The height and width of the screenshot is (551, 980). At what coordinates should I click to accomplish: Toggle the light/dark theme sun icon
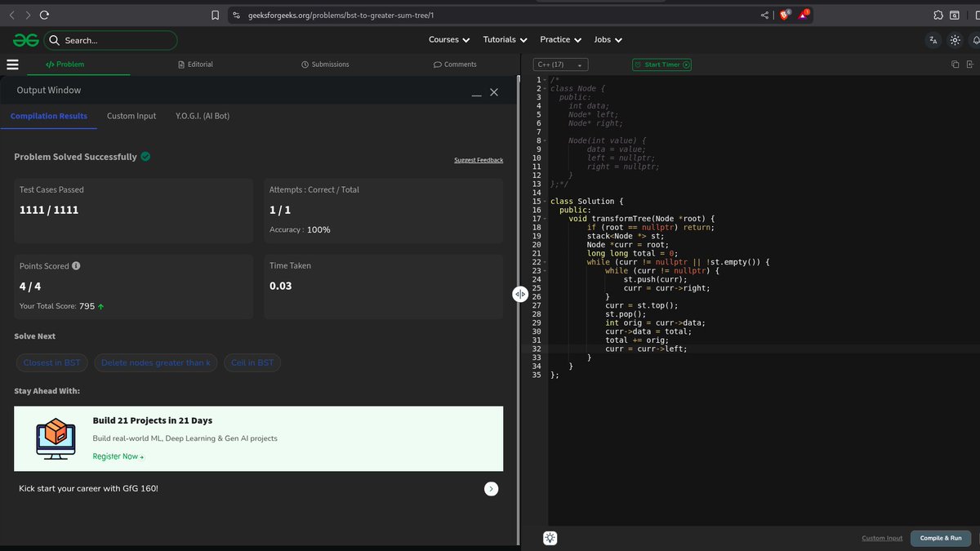955,40
